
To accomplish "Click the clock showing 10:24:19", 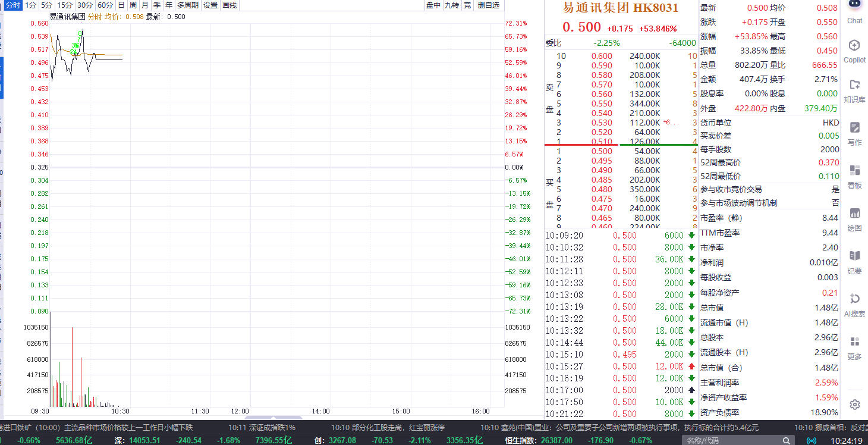I will (x=848, y=441).
